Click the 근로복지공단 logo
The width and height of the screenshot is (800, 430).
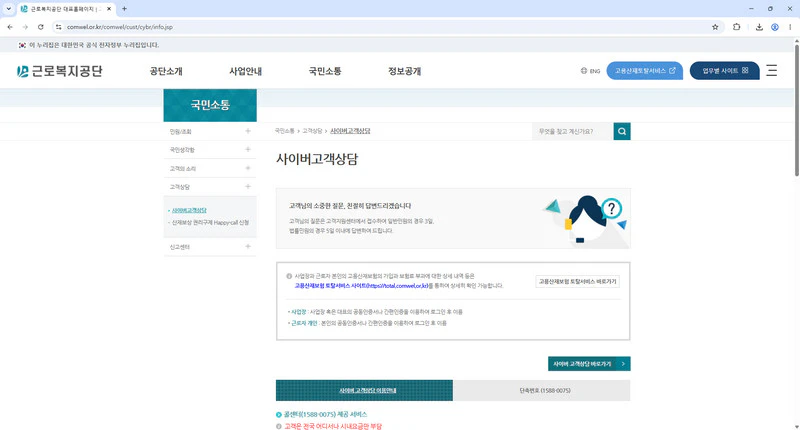click(x=60, y=71)
